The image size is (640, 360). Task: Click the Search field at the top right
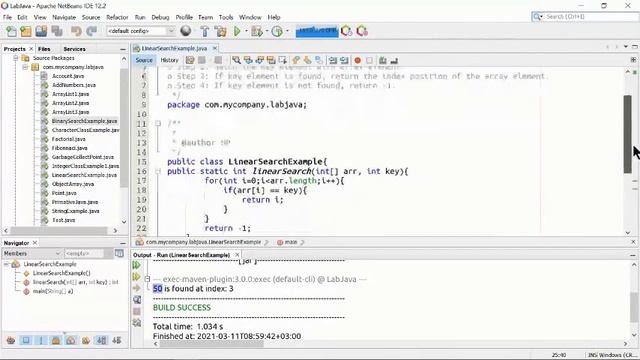tap(585, 17)
